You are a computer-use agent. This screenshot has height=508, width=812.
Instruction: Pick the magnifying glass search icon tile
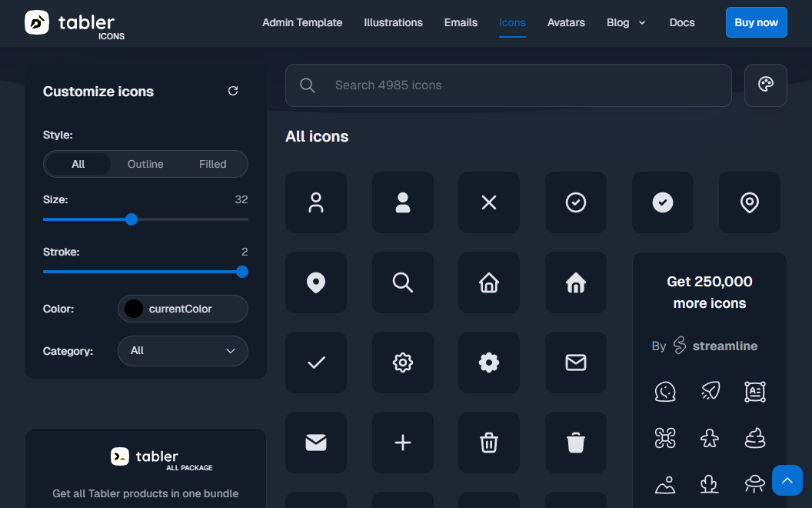(403, 282)
